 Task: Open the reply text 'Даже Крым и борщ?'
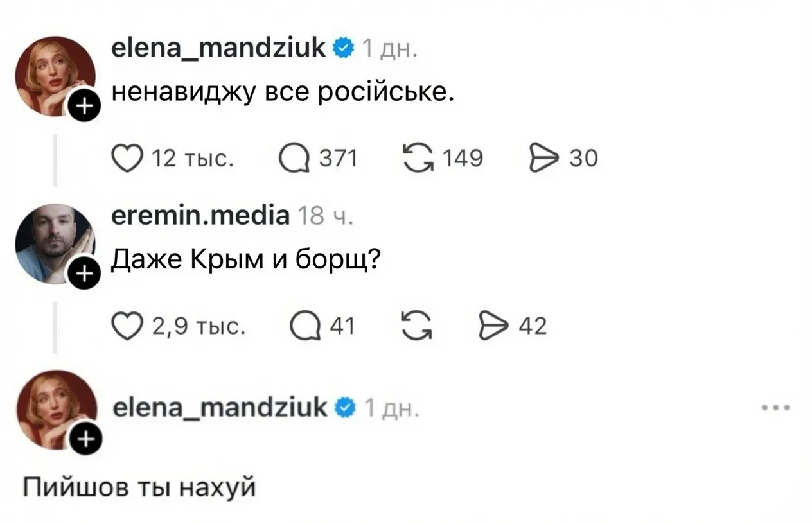pyautogui.click(x=246, y=261)
